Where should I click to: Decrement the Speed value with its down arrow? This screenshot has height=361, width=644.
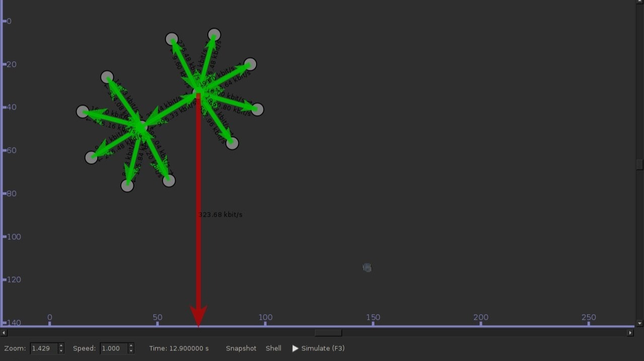pyautogui.click(x=130, y=350)
